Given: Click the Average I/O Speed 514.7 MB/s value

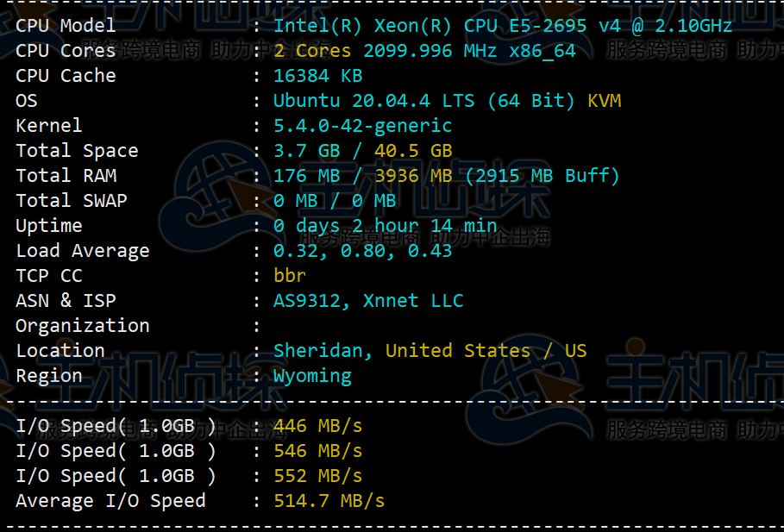Looking at the screenshot, I should click(329, 501).
